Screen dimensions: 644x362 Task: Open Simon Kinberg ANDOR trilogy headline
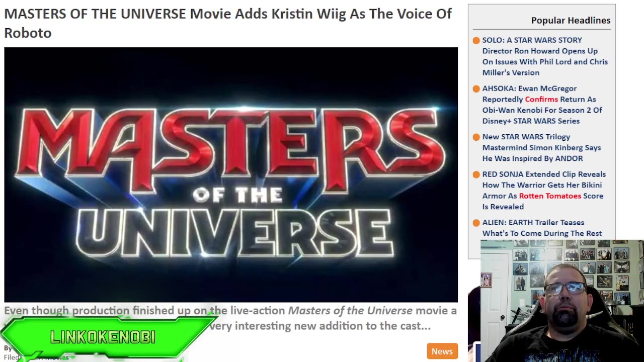coord(541,147)
